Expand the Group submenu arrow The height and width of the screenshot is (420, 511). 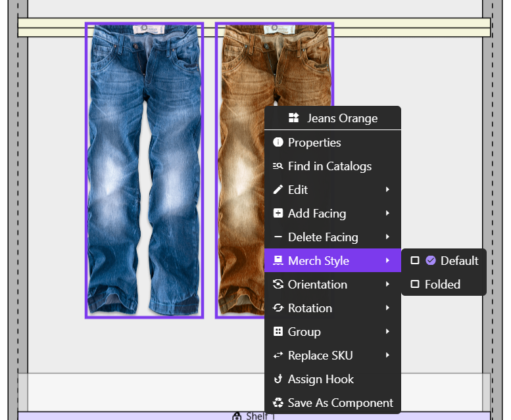coord(388,332)
